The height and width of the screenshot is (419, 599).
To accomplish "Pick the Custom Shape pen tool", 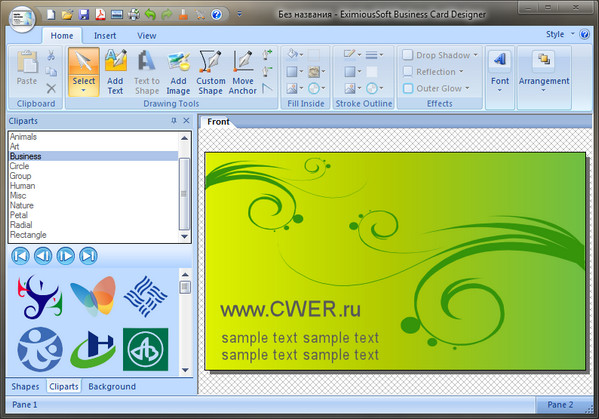I will click(x=210, y=72).
